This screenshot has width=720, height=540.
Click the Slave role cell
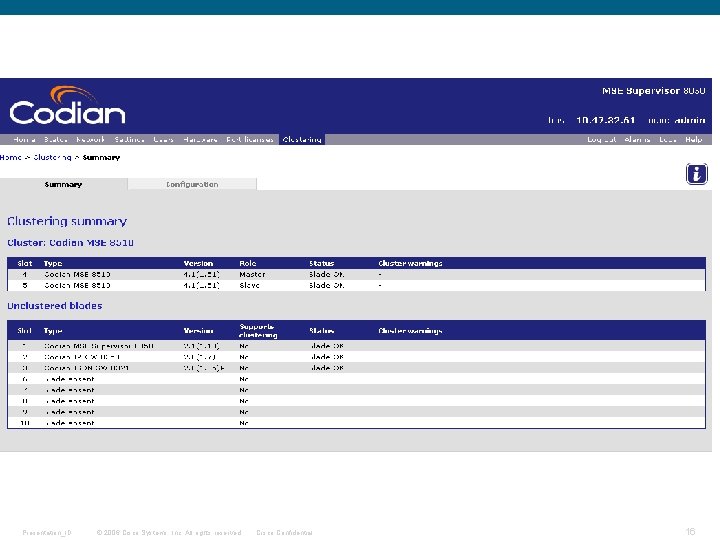click(249, 286)
